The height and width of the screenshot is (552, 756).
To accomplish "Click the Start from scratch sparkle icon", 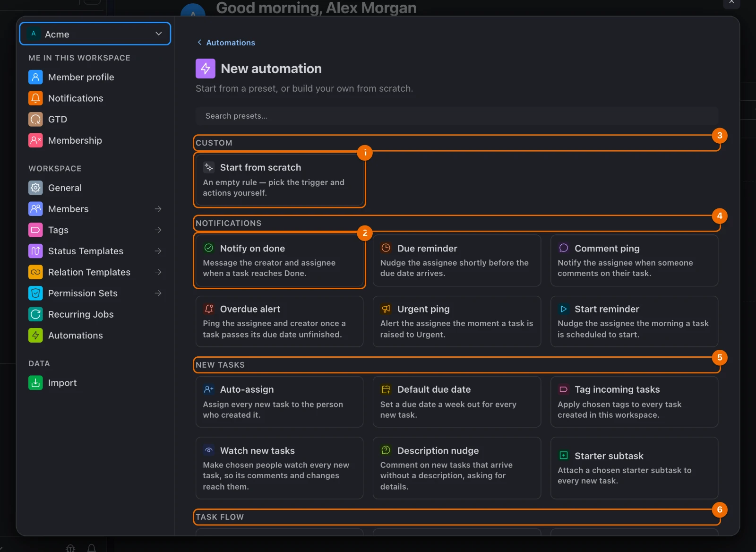I will [208, 167].
